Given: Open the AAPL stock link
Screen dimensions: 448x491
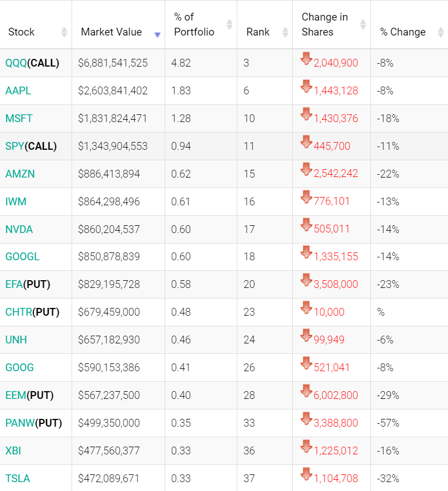Looking at the screenshot, I should point(18,91).
